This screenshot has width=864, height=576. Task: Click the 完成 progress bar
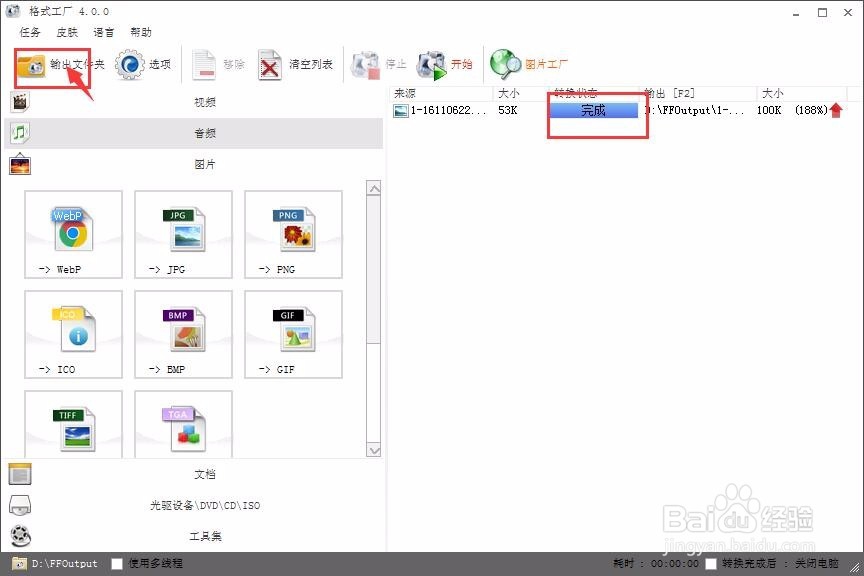pyautogui.click(x=597, y=110)
